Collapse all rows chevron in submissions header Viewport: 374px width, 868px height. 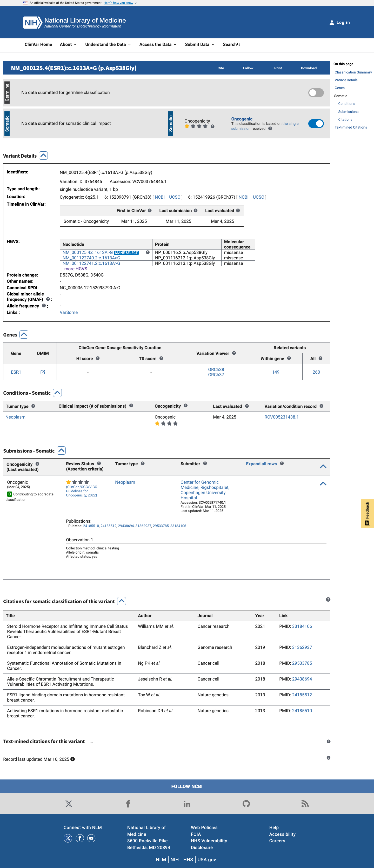323,466
